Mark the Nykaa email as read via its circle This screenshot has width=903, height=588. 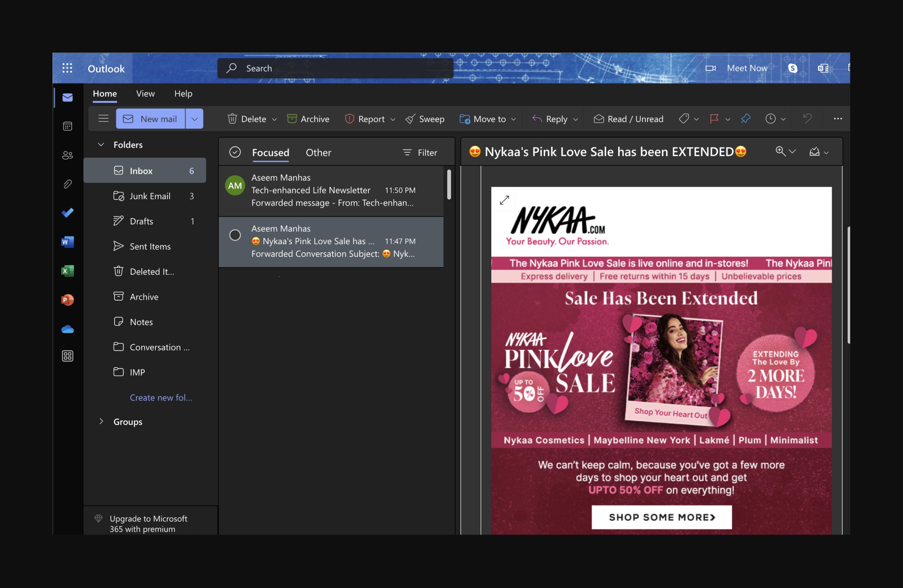click(x=235, y=235)
